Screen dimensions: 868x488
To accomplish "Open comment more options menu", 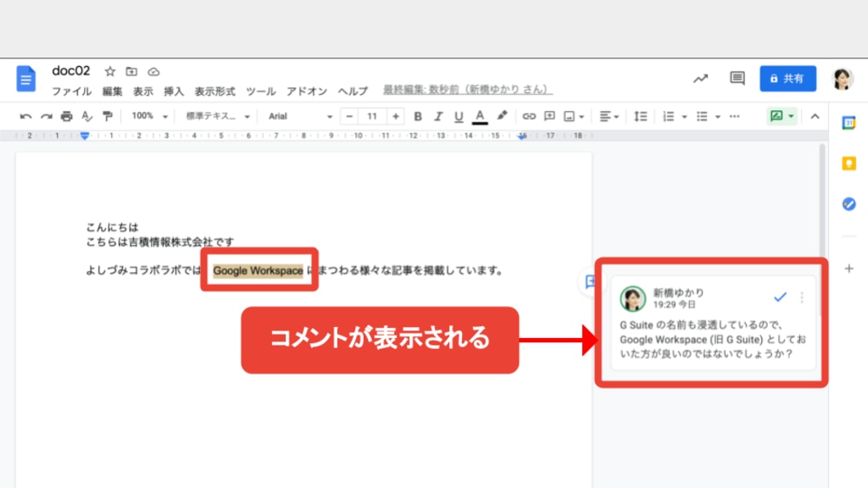I will tap(802, 297).
